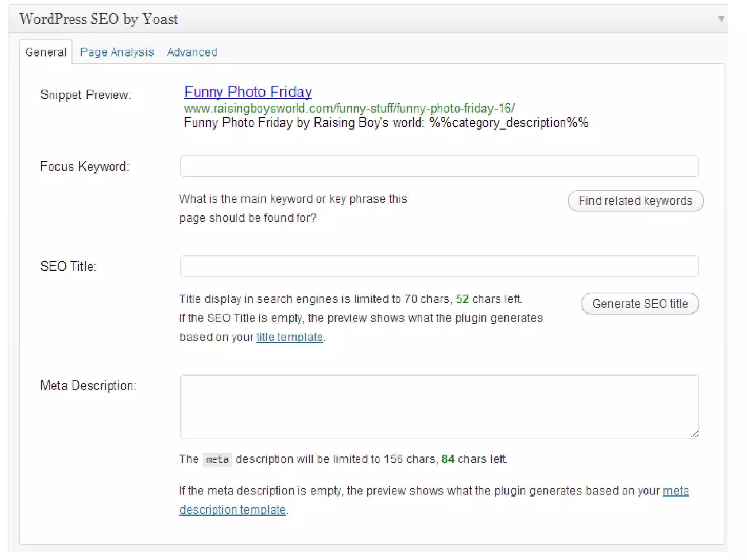Click the Funny Photo Friday snippet title

pyautogui.click(x=248, y=92)
